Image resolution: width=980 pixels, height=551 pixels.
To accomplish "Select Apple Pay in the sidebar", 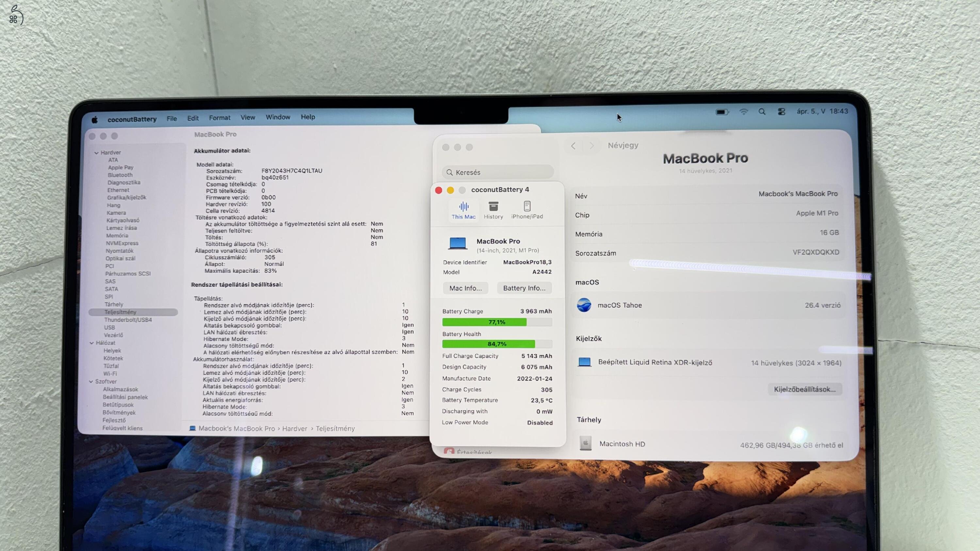I will point(121,167).
